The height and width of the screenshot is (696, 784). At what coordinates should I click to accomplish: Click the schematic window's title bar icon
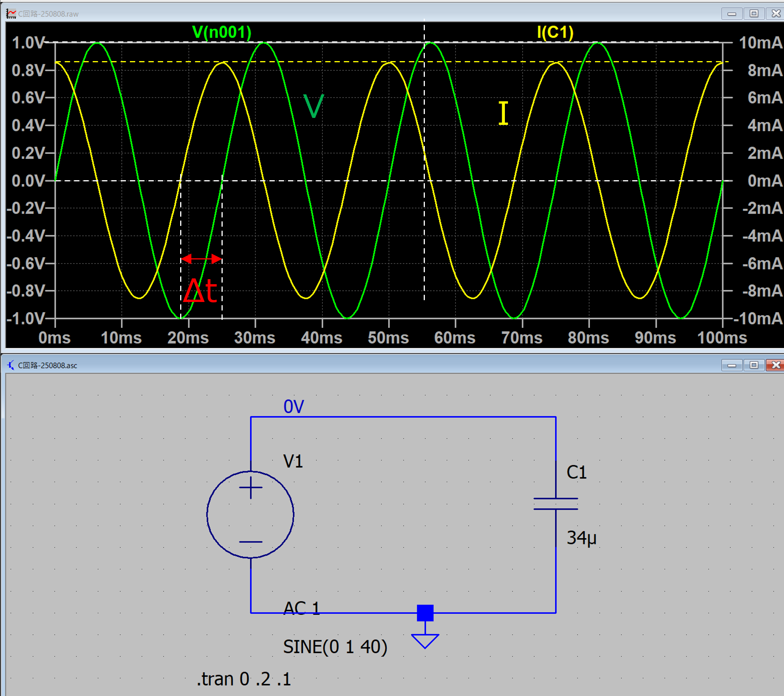11,365
